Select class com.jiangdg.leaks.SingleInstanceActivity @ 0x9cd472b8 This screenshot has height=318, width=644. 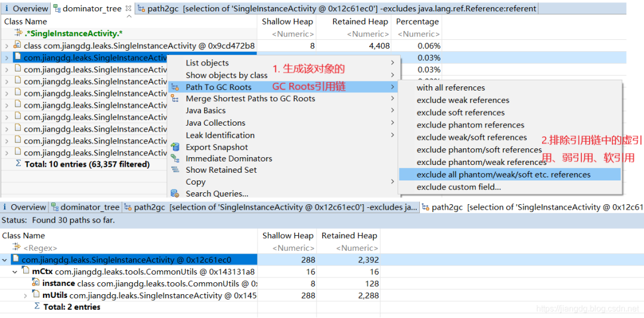coord(139,45)
